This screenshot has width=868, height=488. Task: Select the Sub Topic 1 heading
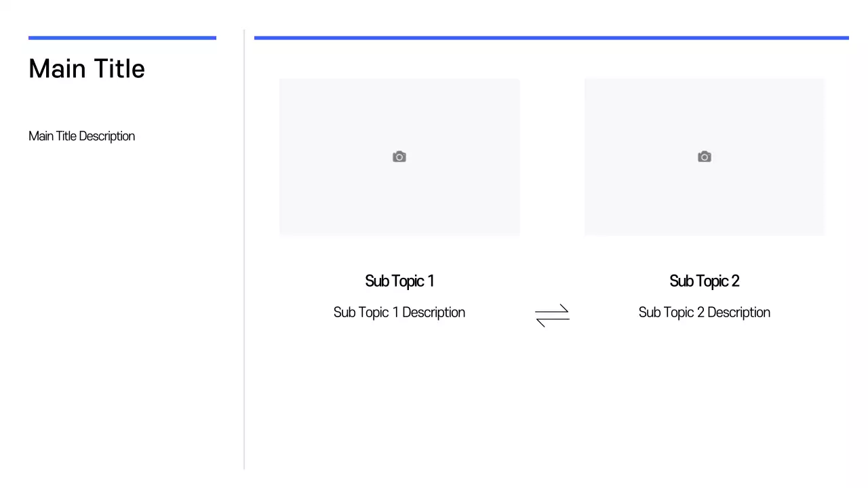pos(399,281)
